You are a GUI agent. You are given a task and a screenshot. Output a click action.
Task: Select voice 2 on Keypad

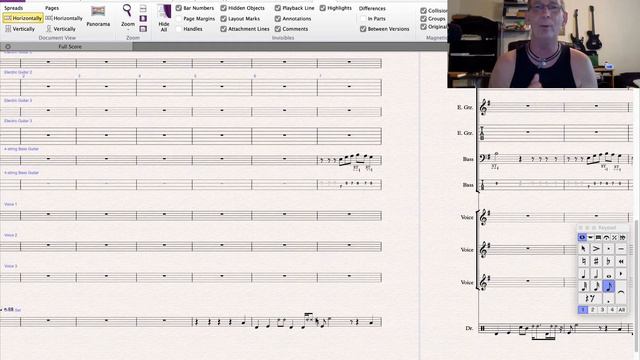[593, 310]
